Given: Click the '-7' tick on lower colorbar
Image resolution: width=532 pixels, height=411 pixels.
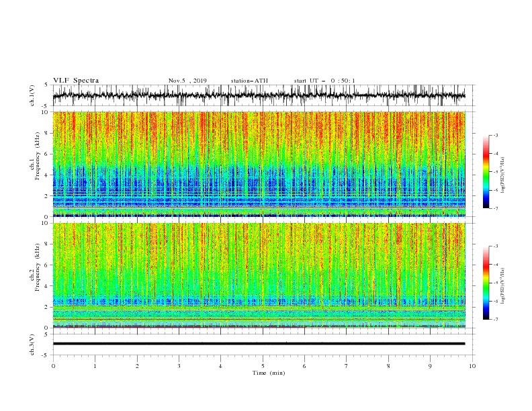Looking at the screenshot, I should [x=495, y=320].
